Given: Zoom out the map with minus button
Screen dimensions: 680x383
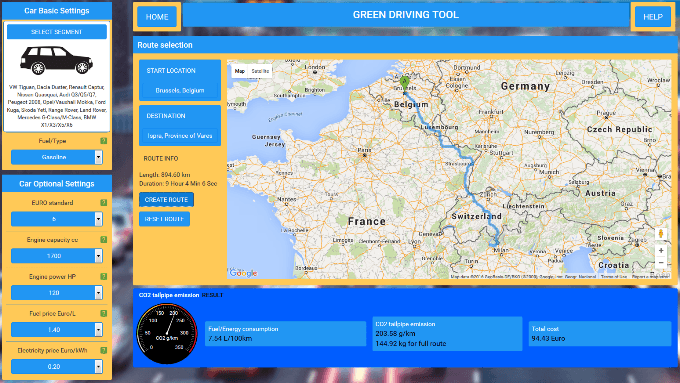Looking at the screenshot, I should click(x=661, y=263).
